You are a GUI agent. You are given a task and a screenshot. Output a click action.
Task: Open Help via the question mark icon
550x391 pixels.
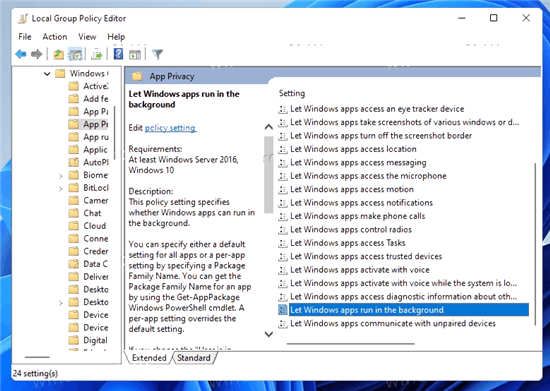119,54
